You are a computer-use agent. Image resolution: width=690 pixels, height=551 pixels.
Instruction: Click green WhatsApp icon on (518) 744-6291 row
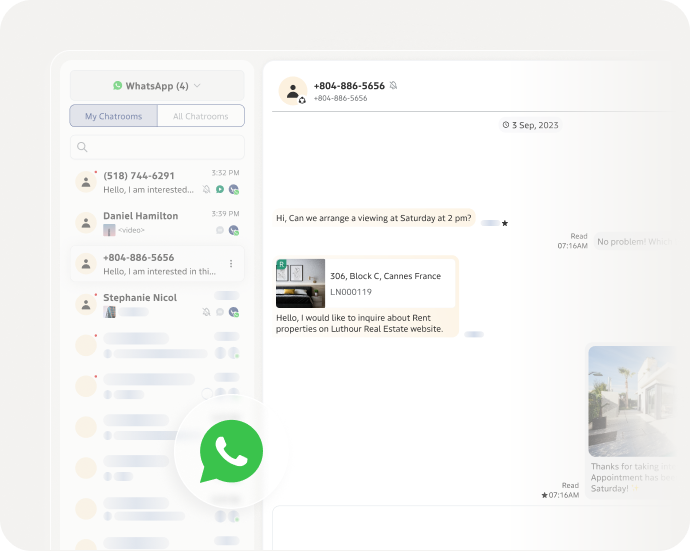point(220,189)
